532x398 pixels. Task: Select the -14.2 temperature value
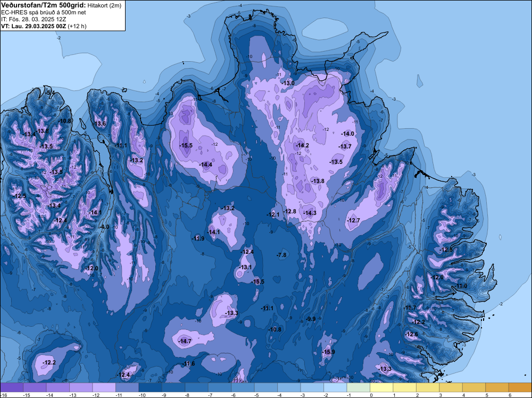302,145
